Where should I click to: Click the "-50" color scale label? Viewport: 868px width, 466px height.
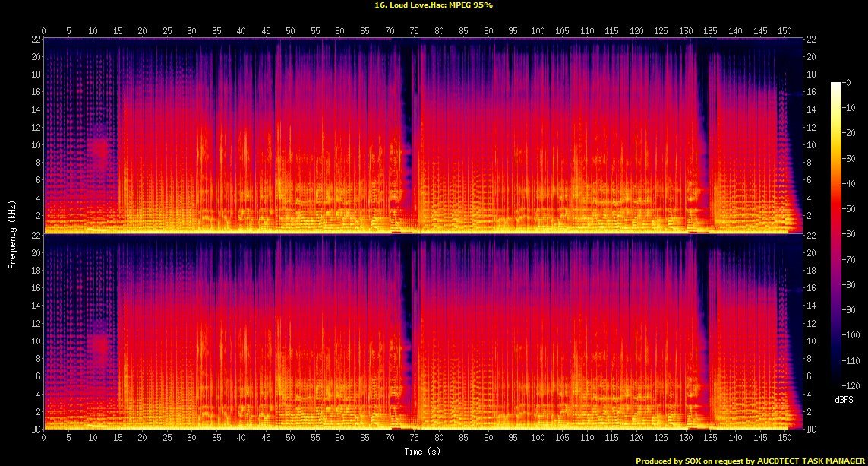click(849, 209)
